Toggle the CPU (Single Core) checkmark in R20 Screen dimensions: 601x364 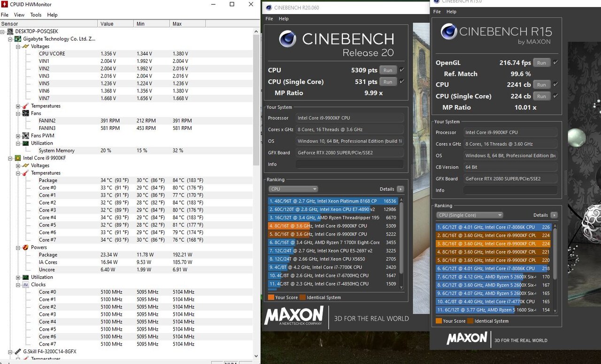click(402, 82)
